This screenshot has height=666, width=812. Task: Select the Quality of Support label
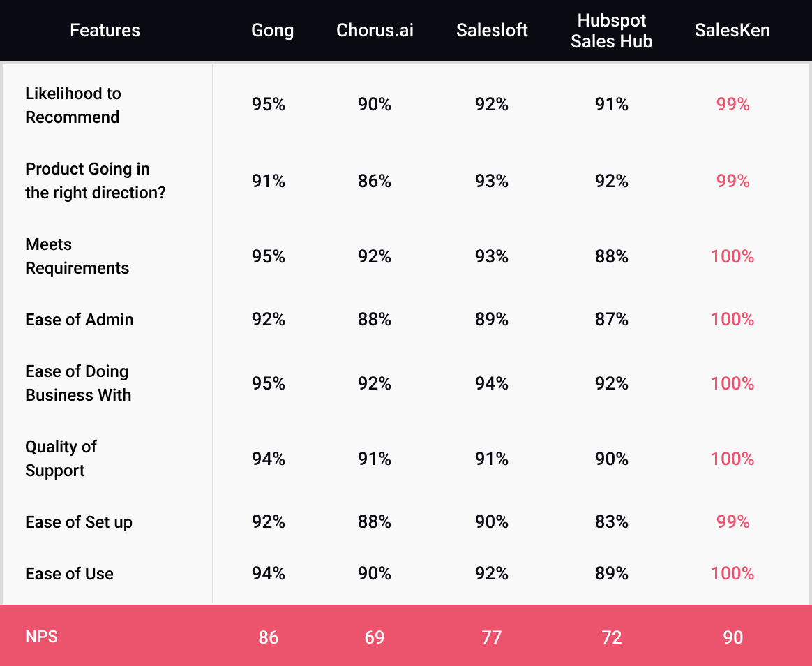pyautogui.click(x=61, y=459)
